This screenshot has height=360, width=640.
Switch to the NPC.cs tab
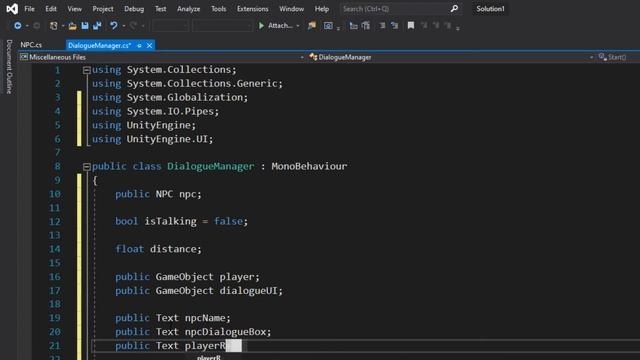[31, 45]
